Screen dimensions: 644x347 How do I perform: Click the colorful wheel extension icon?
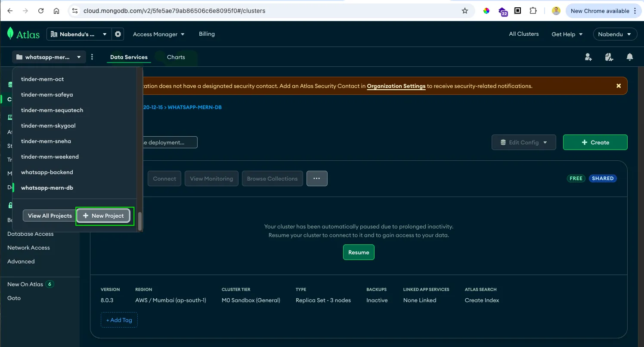[486, 11]
